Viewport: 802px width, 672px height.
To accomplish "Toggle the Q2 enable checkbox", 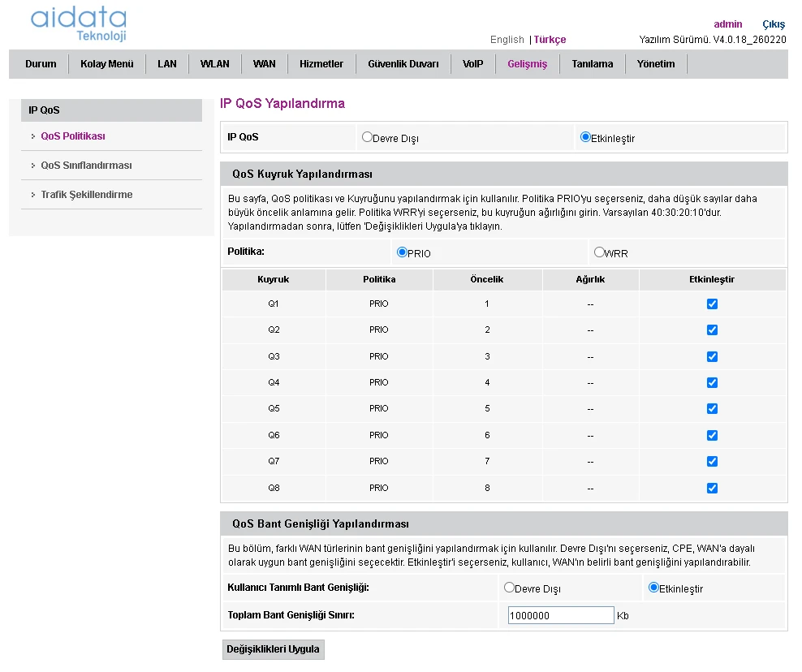I will click(712, 330).
